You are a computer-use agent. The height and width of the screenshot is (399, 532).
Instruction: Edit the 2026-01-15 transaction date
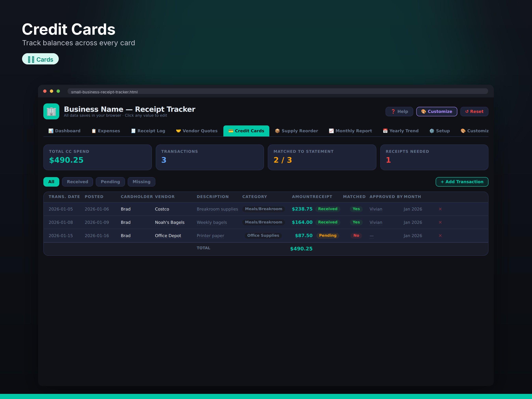[x=61, y=236]
